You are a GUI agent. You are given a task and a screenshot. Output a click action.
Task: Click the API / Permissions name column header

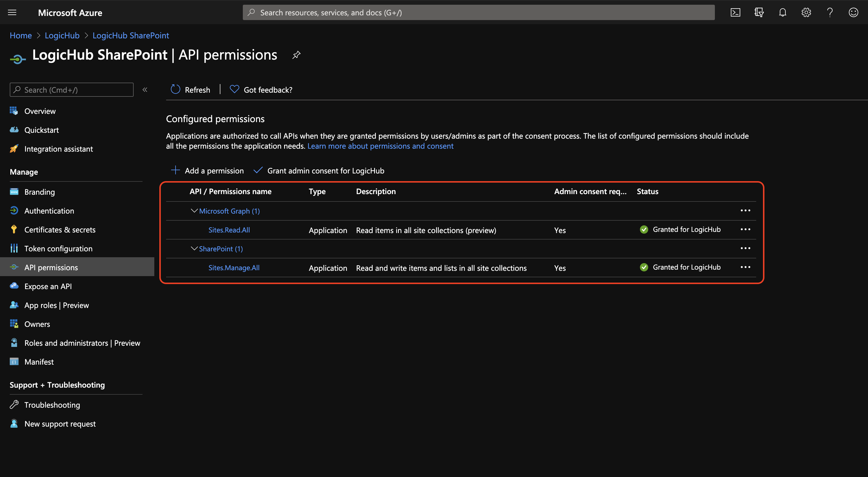230,191
